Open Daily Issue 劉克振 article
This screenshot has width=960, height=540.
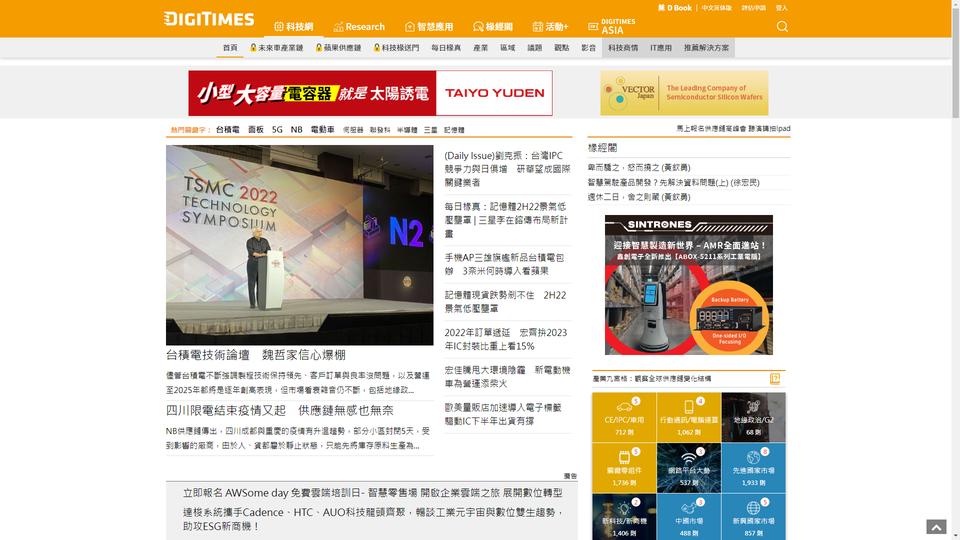[508, 169]
